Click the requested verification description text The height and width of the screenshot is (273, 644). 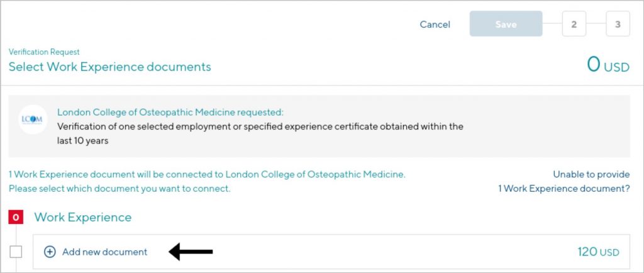coord(260,133)
